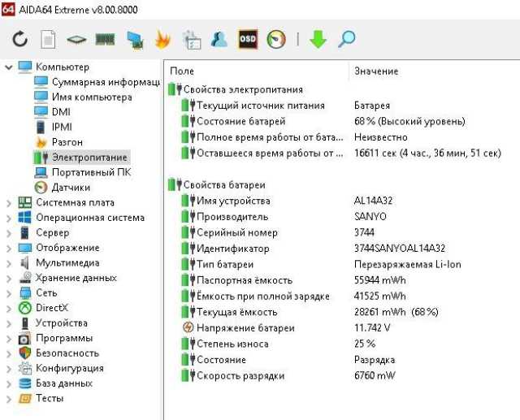Click the Поле column header

(x=182, y=71)
